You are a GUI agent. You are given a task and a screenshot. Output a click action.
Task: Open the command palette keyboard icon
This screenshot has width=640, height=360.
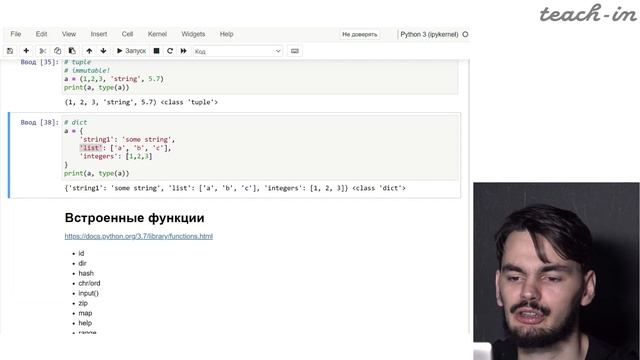(x=295, y=51)
